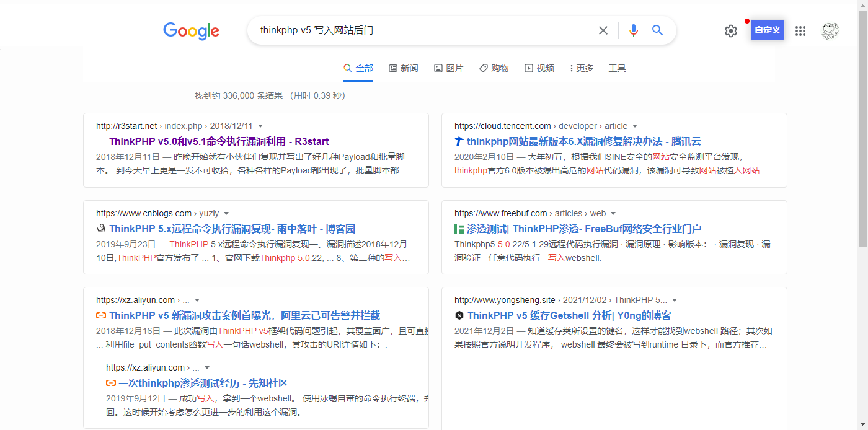Click the FreeBuf favicon icon
The width and height of the screenshot is (868, 430).
click(459, 229)
